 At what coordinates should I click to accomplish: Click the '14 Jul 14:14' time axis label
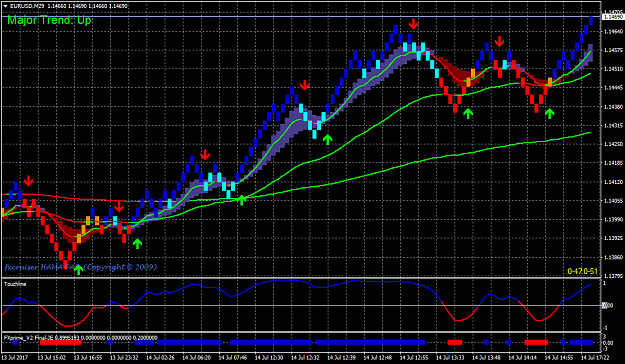(x=523, y=358)
